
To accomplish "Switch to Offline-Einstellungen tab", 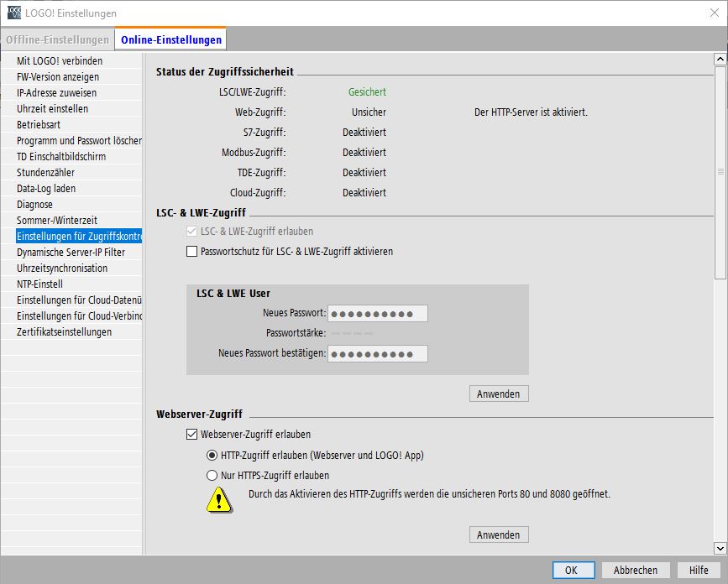I will pyautogui.click(x=57, y=39).
